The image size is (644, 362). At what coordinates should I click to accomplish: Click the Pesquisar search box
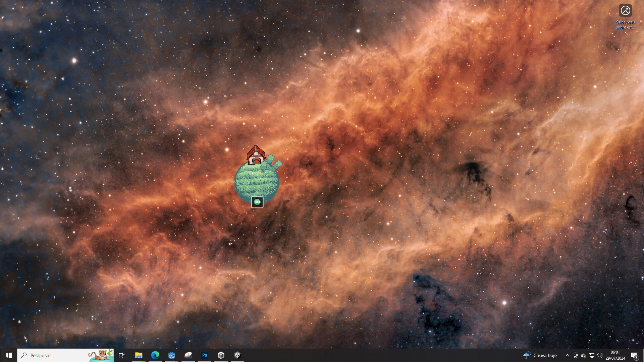(65, 355)
